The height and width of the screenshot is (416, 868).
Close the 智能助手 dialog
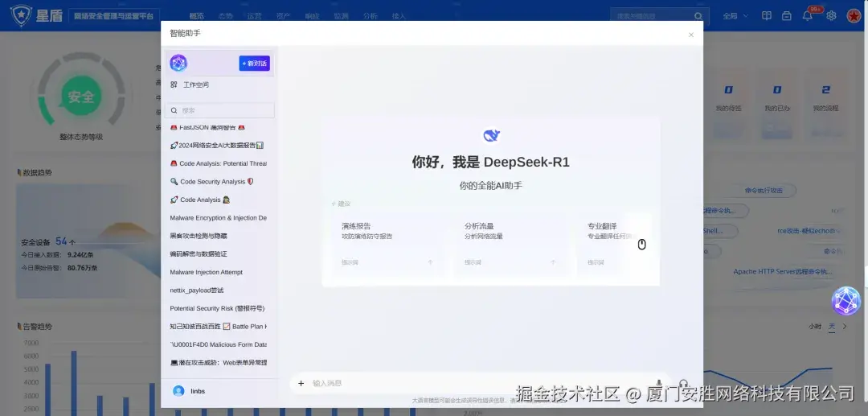point(691,35)
